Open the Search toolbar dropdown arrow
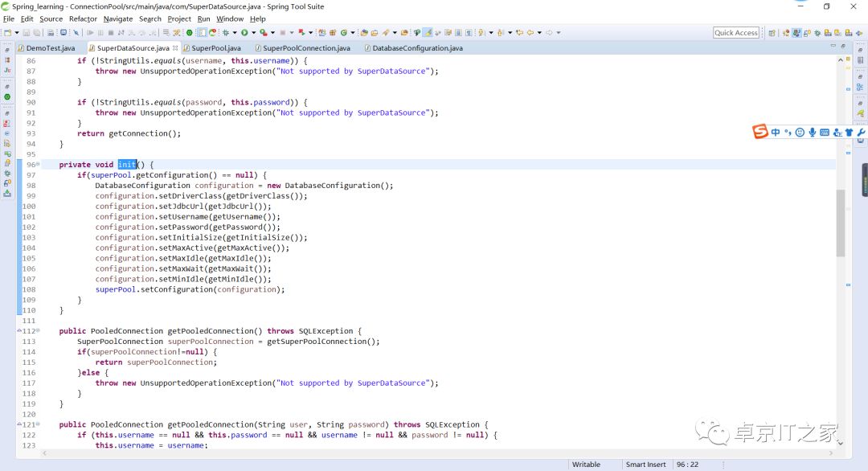This screenshot has width=868, height=471. pyautogui.click(x=395, y=33)
